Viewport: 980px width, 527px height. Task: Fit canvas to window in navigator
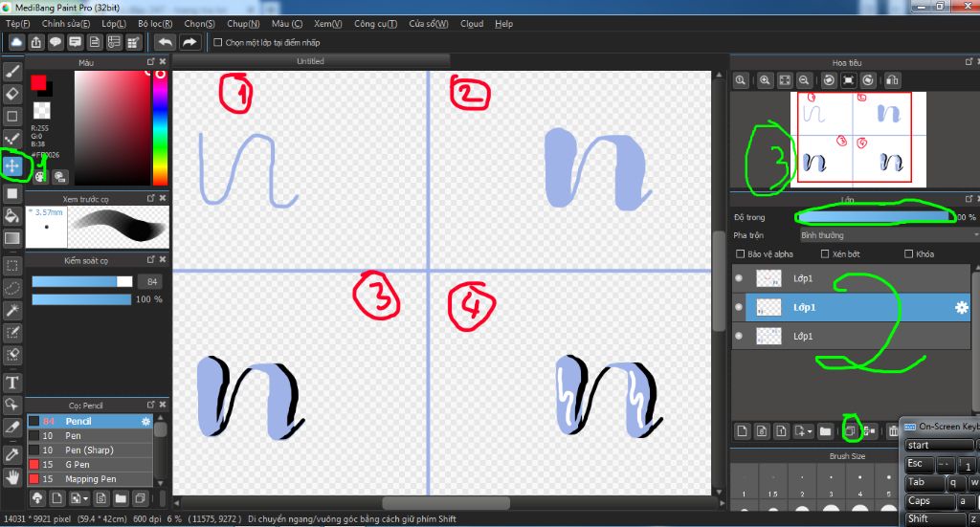click(785, 80)
